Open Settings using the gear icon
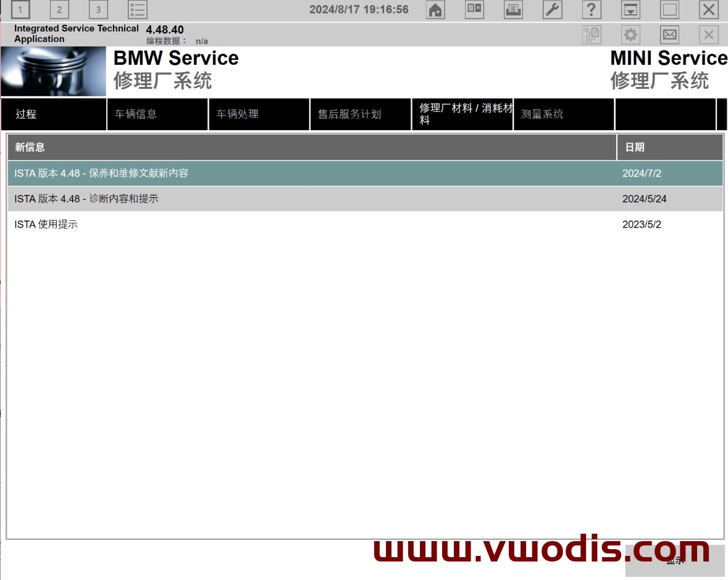The height and width of the screenshot is (580, 728). coord(630,35)
